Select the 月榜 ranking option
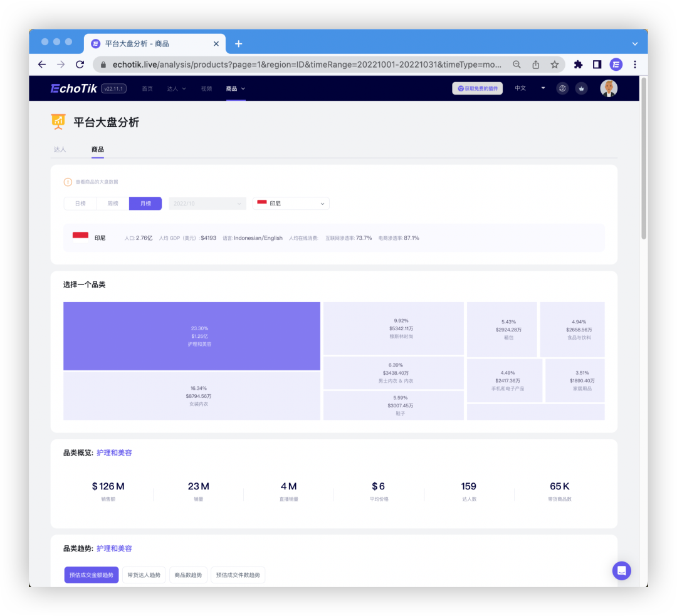 coord(145,203)
